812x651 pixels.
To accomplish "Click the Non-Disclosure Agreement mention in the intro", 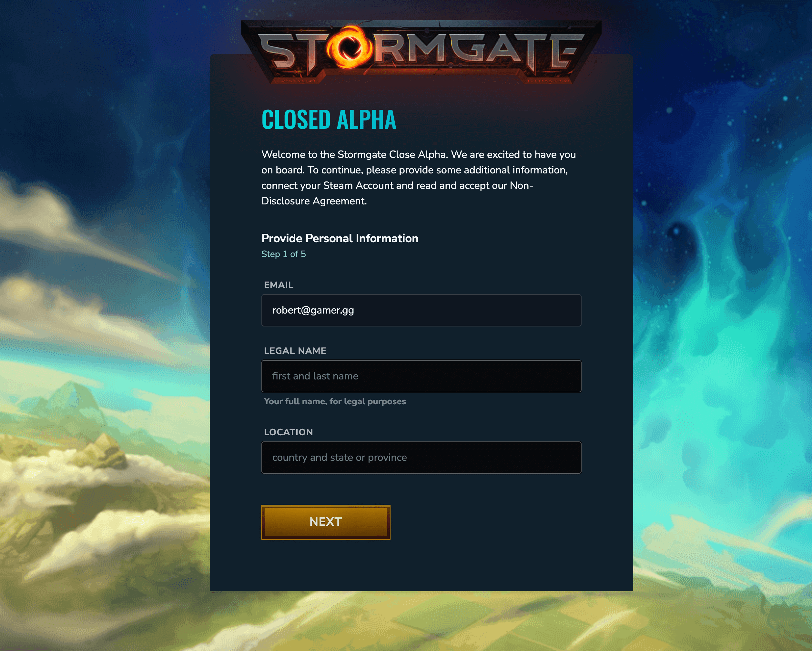I will [397, 193].
